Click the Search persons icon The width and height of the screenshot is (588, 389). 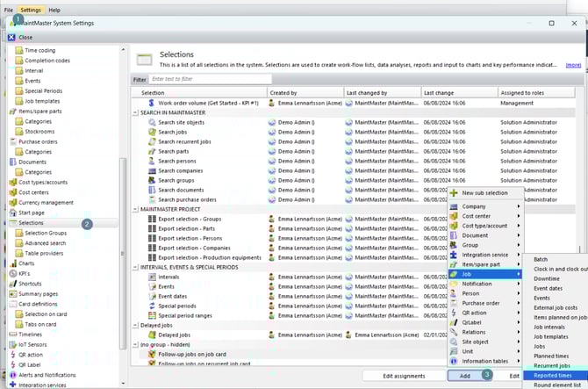(152, 160)
